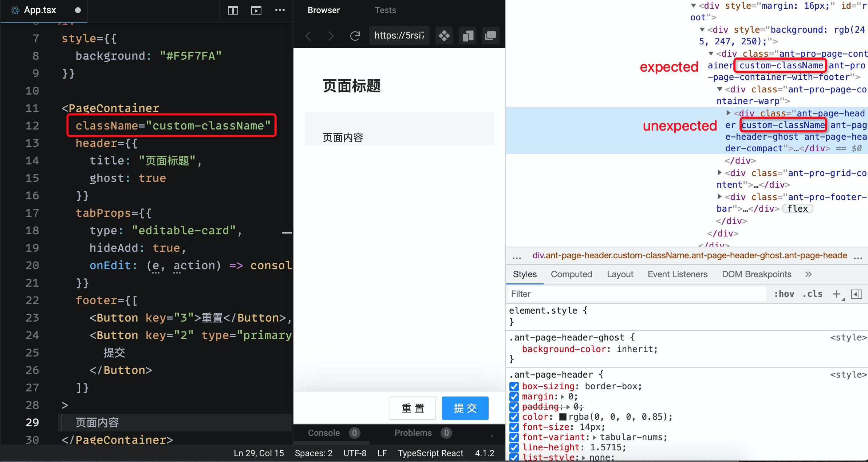Click the editor more actions ellipsis icon
The width and height of the screenshot is (868, 462).
click(280, 10)
